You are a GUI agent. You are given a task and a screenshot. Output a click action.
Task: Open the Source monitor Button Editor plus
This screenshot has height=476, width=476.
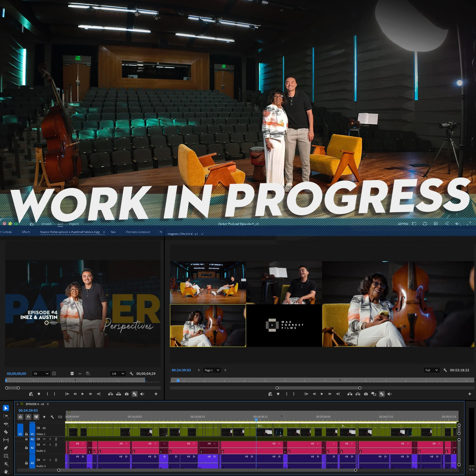[x=156, y=394]
